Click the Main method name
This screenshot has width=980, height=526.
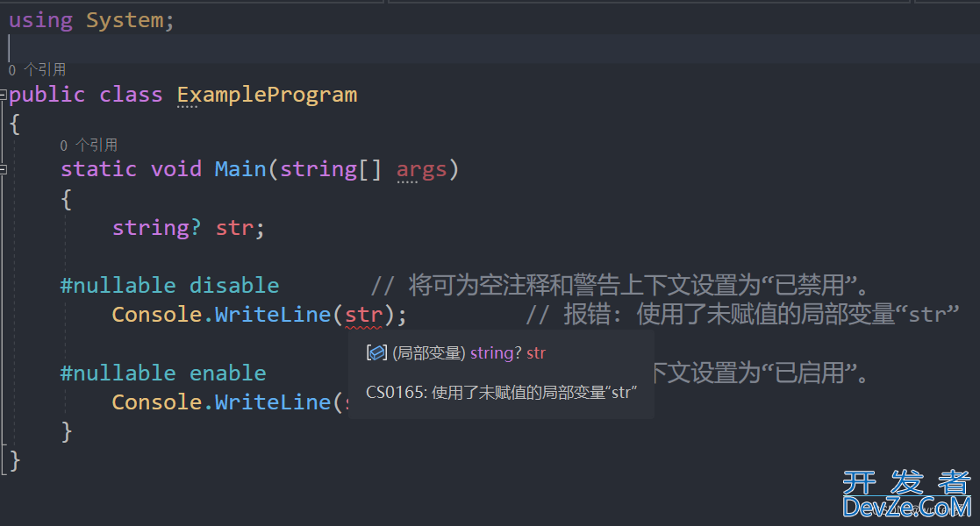point(240,169)
